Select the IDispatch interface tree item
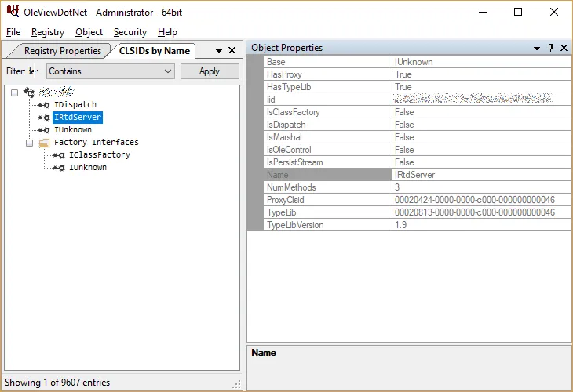This screenshot has width=573, height=392. 75,105
